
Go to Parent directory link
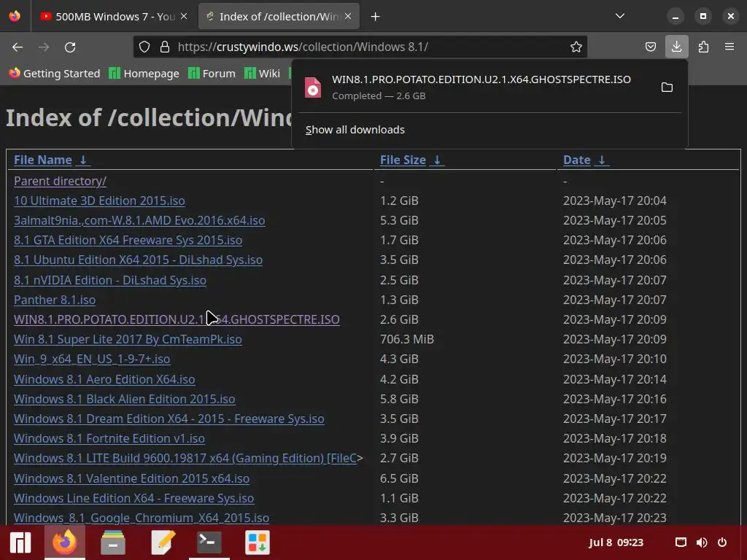pyautogui.click(x=60, y=181)
